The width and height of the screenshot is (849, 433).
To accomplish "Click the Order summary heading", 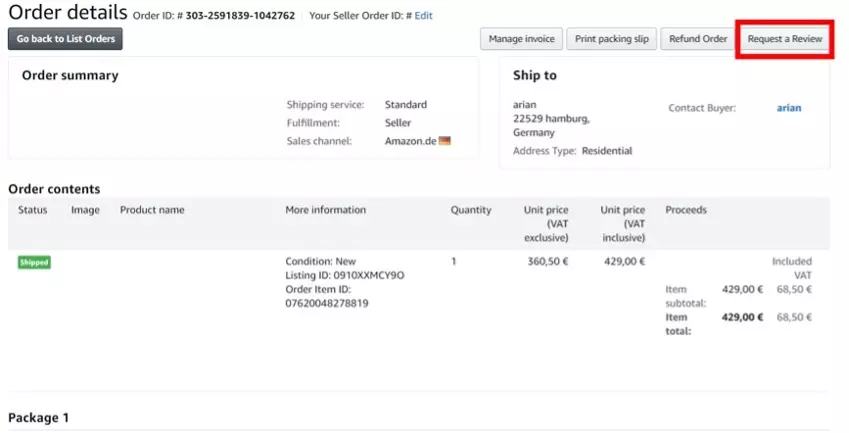I will 70,75.
